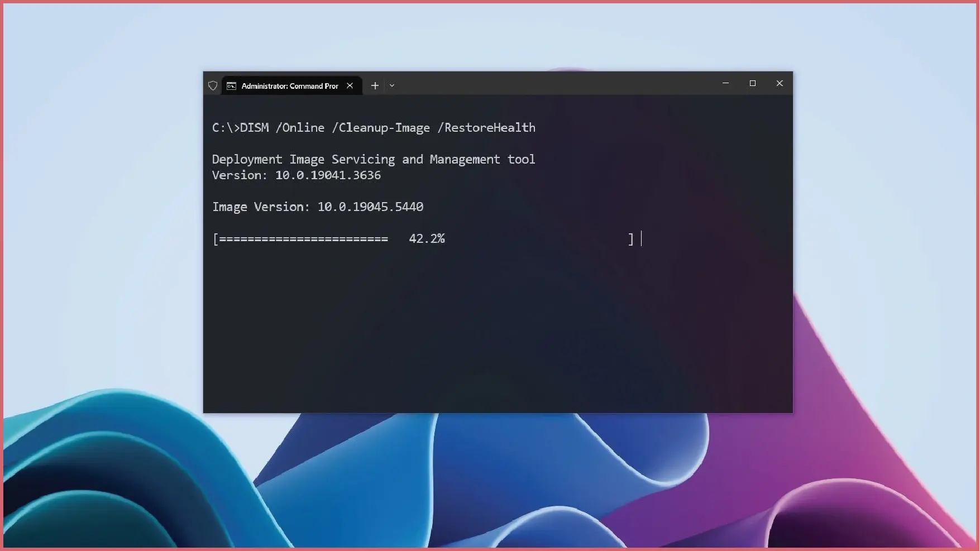
Task: Click the progress bar closing bracket
Action: (631, 239)
